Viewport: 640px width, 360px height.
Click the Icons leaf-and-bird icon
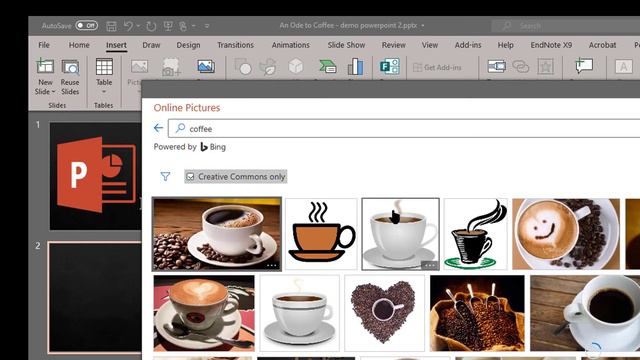[x=269, y=67]
